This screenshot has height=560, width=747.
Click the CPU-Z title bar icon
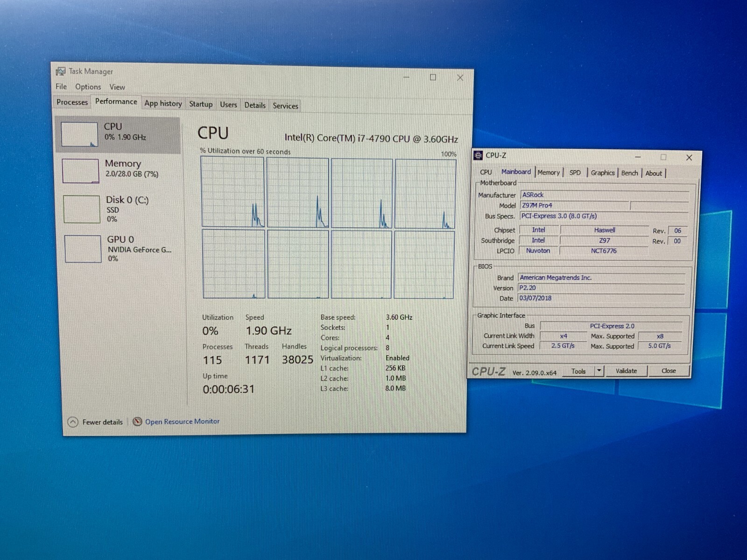478,155
